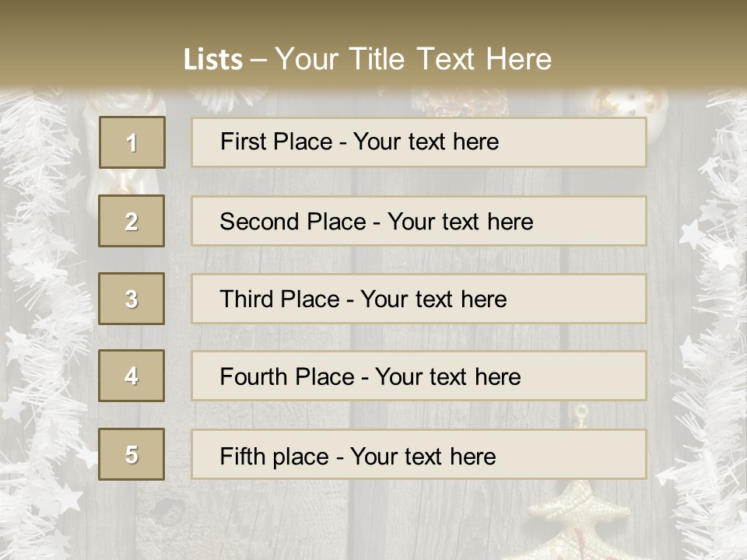Image resolution: width=747 pixels, height=560 pixels.
Task: Click the Fourth Place text bar
Action: tap(419, 376)
